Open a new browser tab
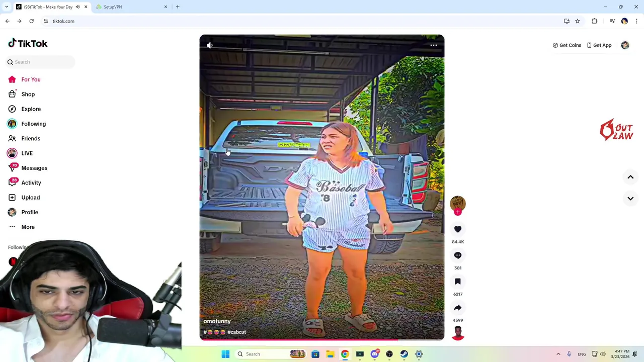The height and width of the screenshot is (362, 644). point(178,7)
